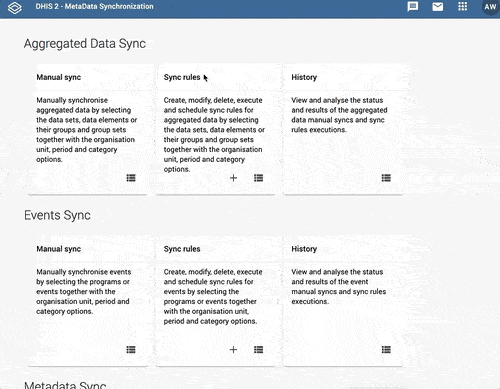Click Sync rules title under Events Sync
The height and width of the screenshot is (389, 500).
182,249
